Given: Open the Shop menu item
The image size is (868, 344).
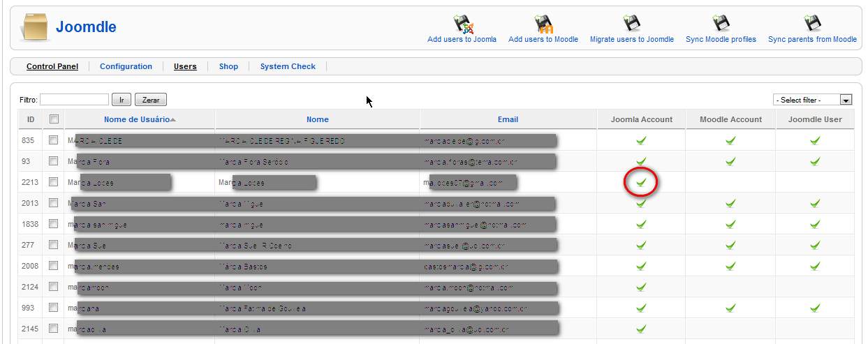Looking at the screenshot, I should [x=228, y=67].
